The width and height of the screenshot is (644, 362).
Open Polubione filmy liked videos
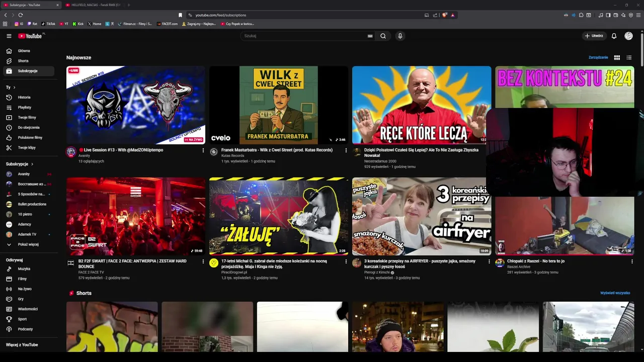29,137
